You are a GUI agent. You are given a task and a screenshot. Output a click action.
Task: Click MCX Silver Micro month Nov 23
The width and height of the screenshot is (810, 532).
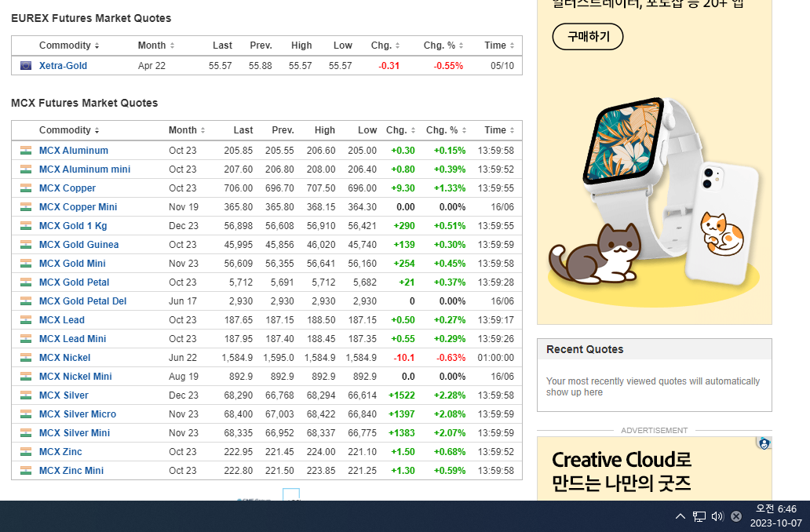click(184, 414)
